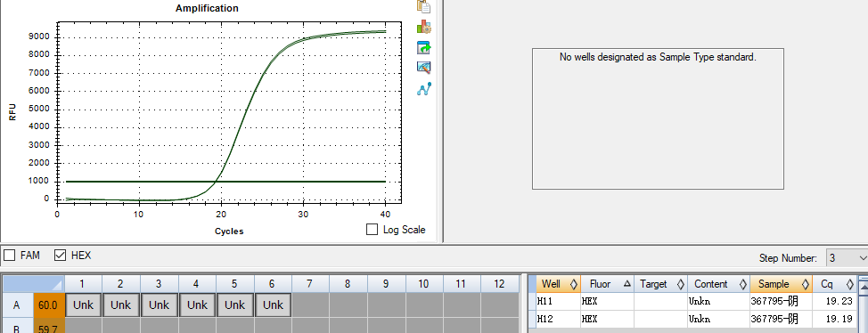This screenshot has height=333, width=868.
Task: Select well A5 Unk in plate grid
Action: pyautogui.click(x=234, y=305)
